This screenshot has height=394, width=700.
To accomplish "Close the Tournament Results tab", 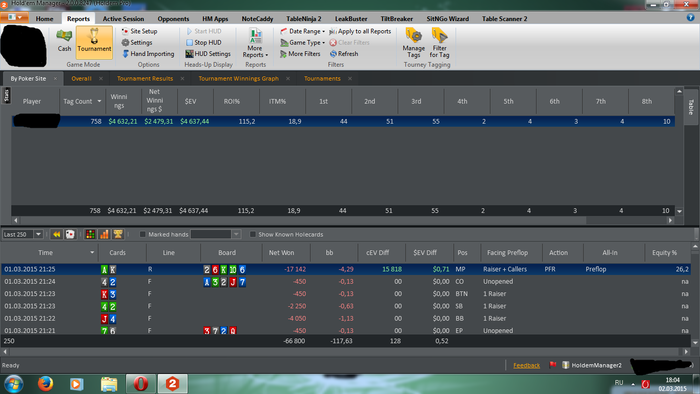I will pyautogui.click(x=182, y=79).
